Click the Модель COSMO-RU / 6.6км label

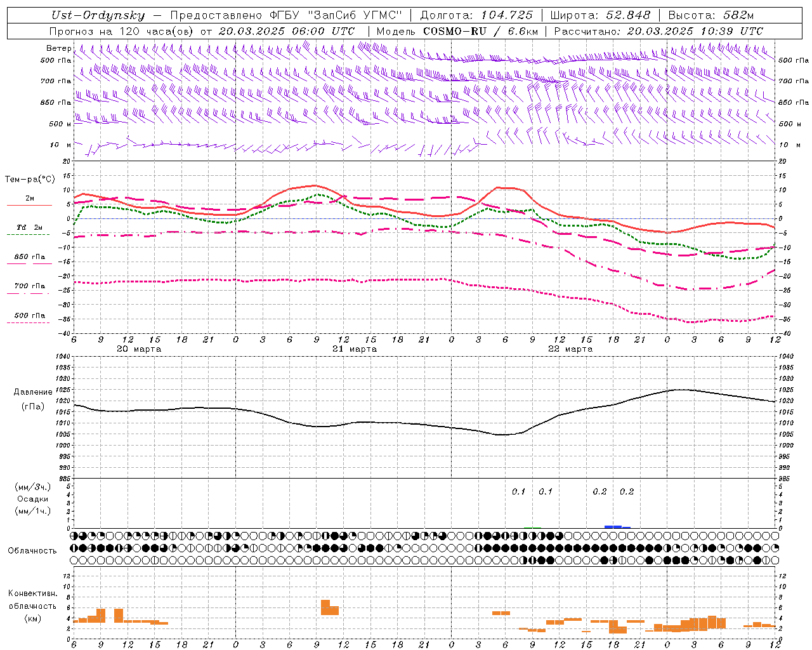[457, 31]
